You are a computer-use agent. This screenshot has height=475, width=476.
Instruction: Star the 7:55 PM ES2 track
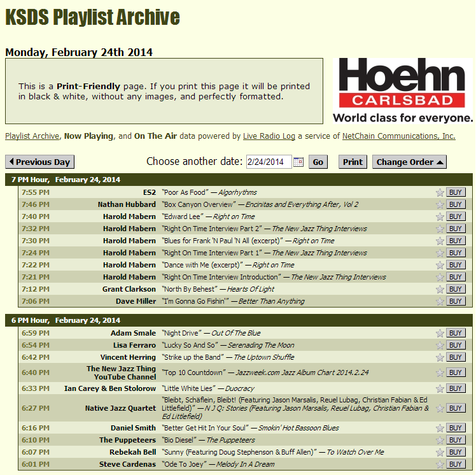(x=440, y=192)
